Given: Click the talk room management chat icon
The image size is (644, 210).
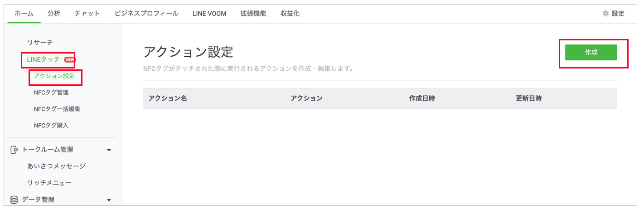Looking at the screenshot, I should point(14,150).
